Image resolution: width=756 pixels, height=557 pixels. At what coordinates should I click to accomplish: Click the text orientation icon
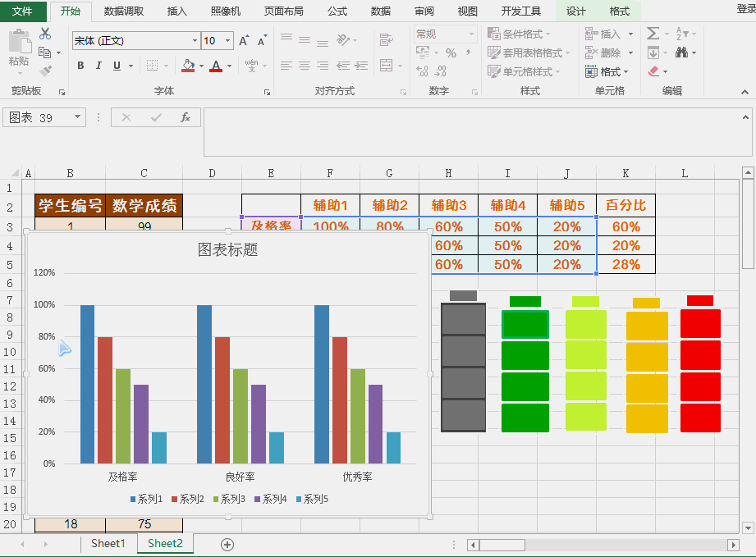343,39
